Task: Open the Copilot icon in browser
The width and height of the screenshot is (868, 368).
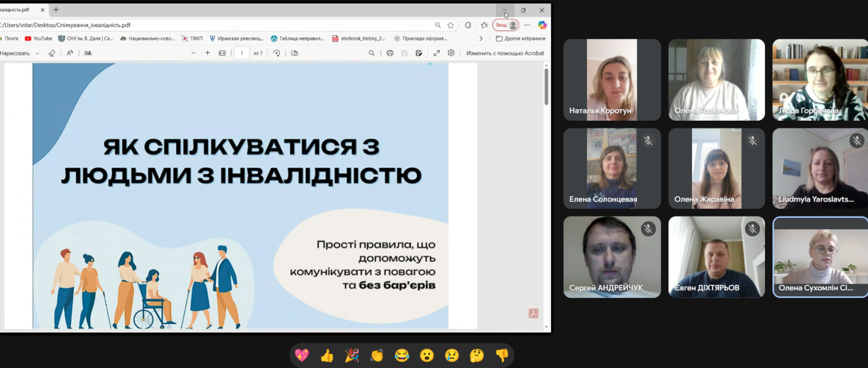Action: (x=542, y=25)
